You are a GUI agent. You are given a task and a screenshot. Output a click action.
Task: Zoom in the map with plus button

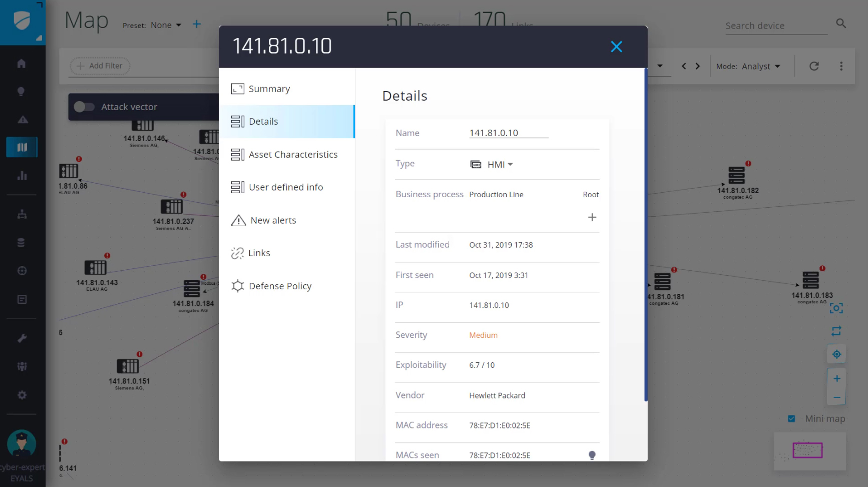836,378
